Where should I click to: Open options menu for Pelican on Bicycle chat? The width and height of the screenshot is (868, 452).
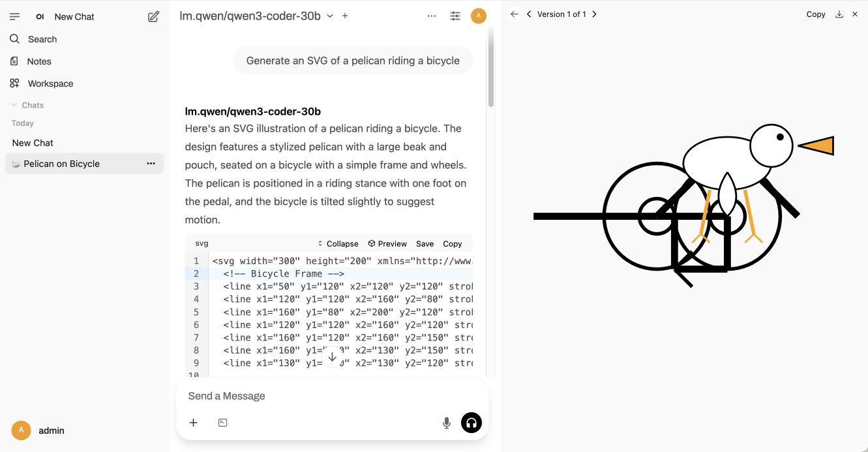(x=151, y=164)
